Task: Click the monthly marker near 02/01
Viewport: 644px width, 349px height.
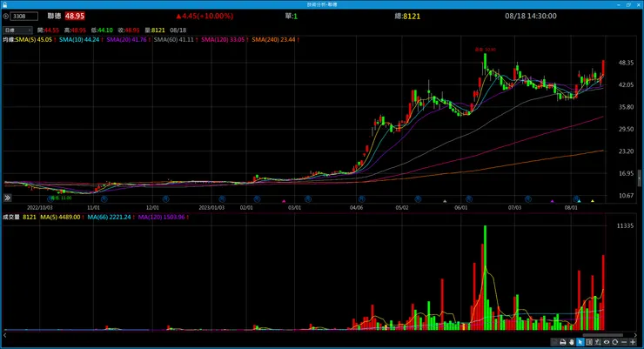Action: 257,198
